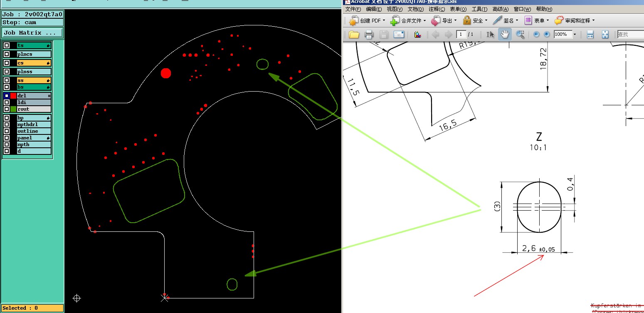The width and height of the screenshot is (644, 313).
Task: Toggle the cs layer checkbox
Action: click(x=7, y=63)
